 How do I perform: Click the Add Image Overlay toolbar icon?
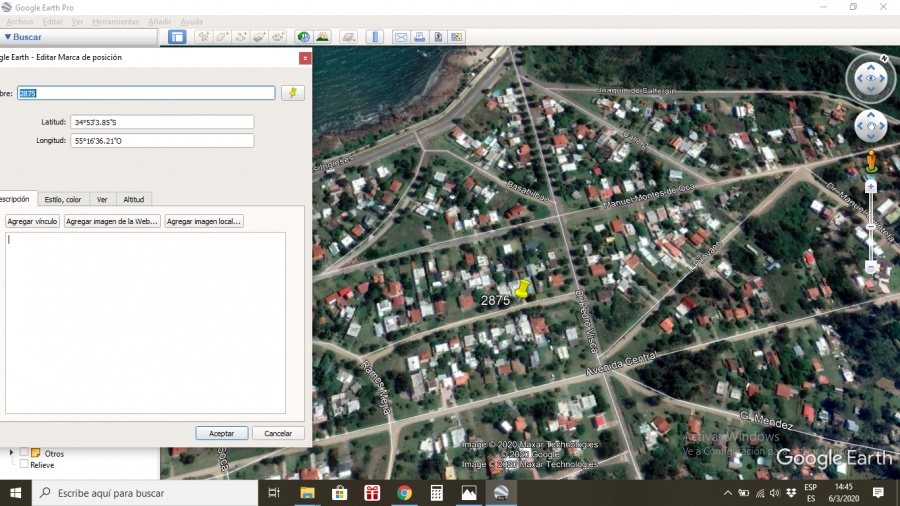[x=259, y=37]
